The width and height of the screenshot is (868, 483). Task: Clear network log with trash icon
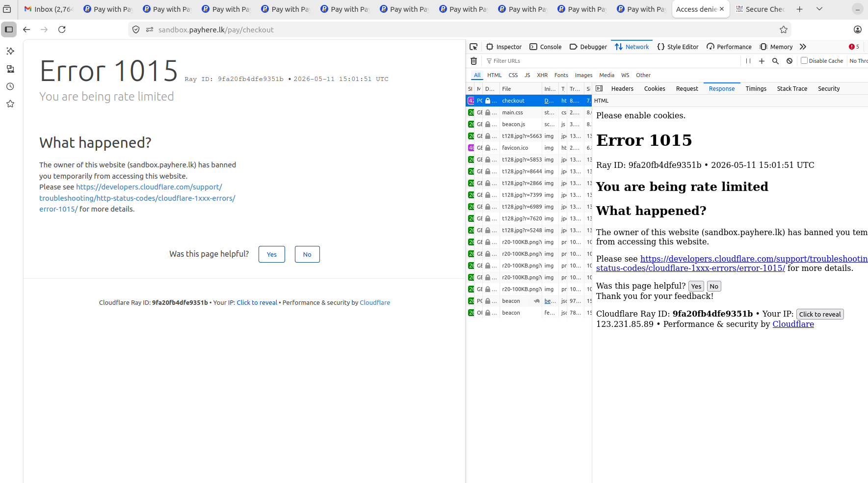click(x=473, y=61)
